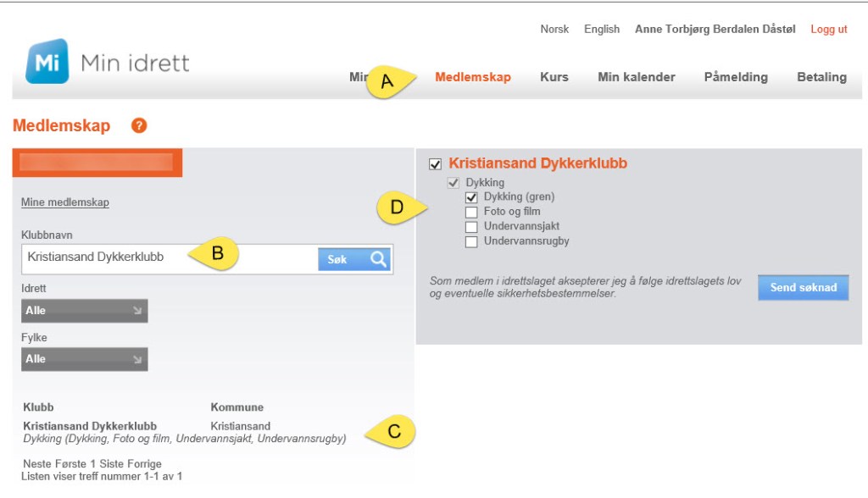
Task: Open the Mine medlemskap link
Action: coord(65,202)
